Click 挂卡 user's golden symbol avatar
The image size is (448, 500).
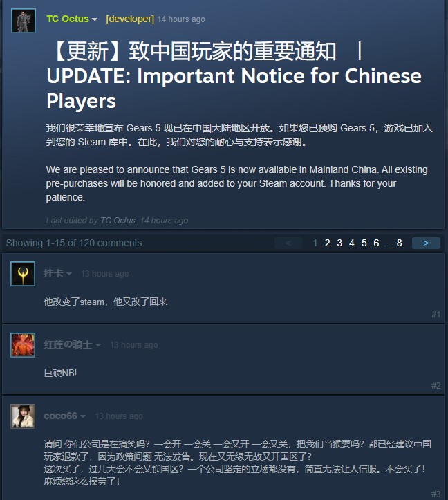point(23,274)
